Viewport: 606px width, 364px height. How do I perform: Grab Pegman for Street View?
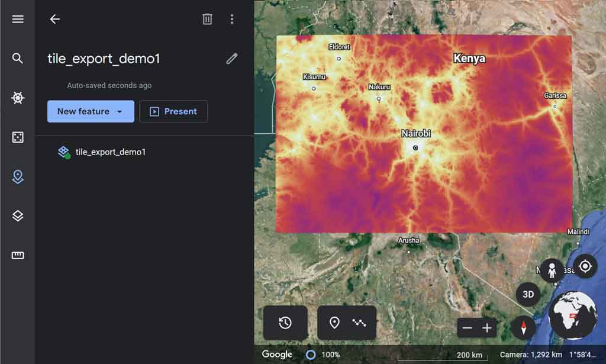tap(552, 270)
